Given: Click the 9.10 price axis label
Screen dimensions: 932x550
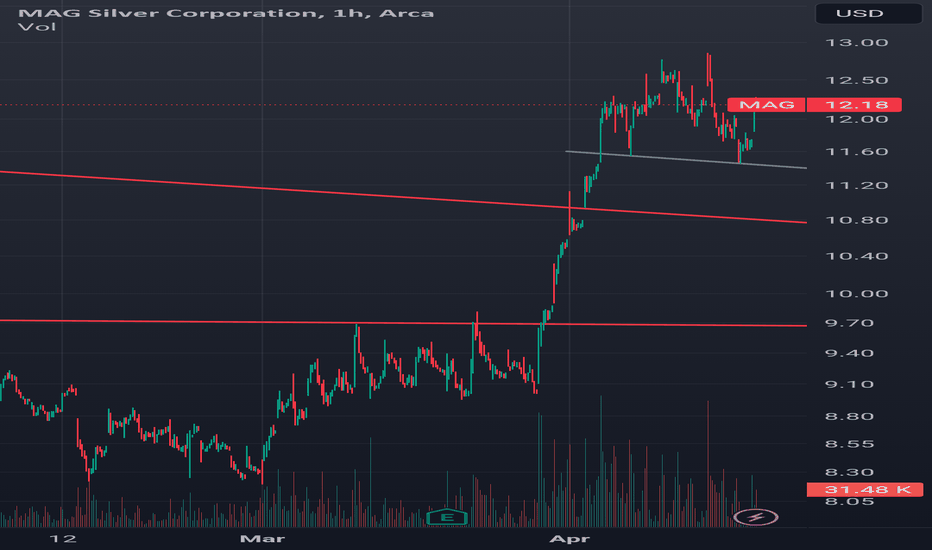Looking at the screenshot, I should click(849, 384).
